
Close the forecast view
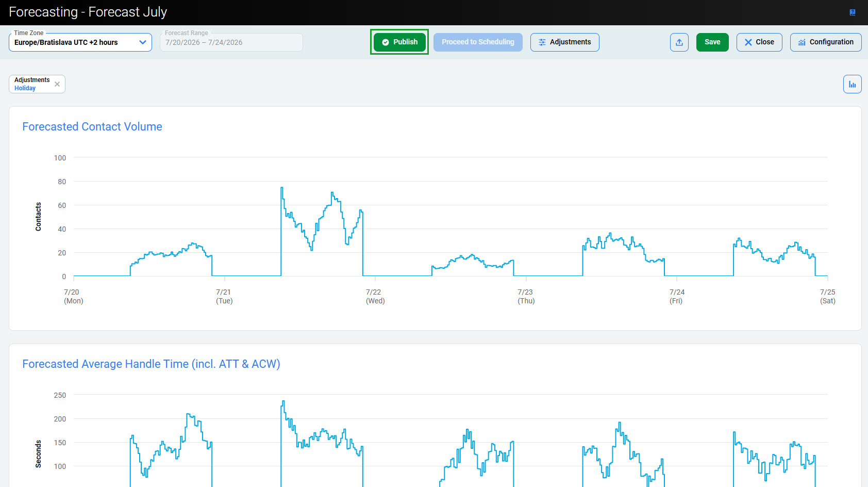[x=759, y=42]
